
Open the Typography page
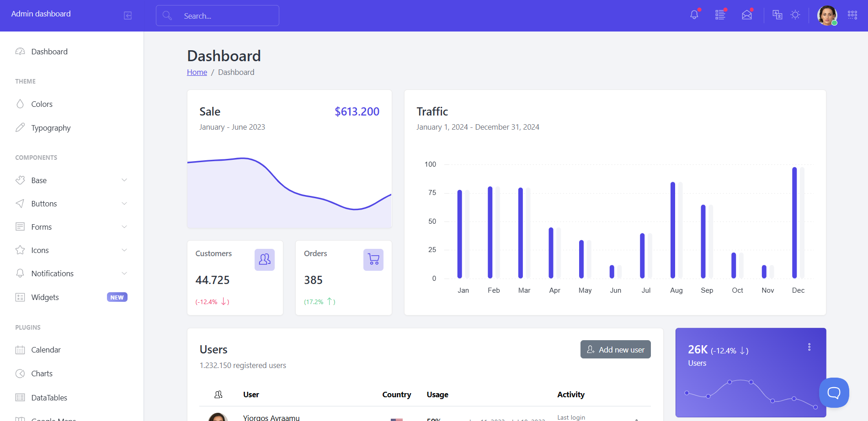(51, 127)
